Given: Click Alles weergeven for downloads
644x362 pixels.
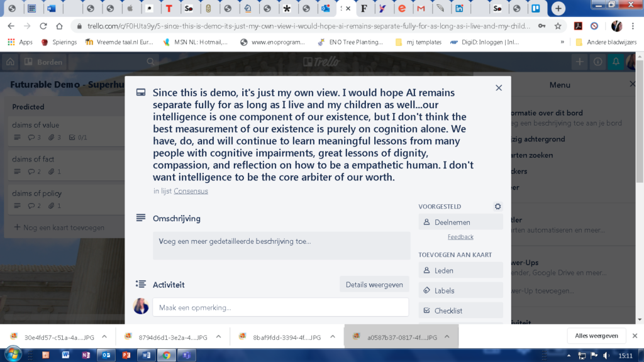Looking at the screenshot, I should pyautogui.click(x=596, y=336).
